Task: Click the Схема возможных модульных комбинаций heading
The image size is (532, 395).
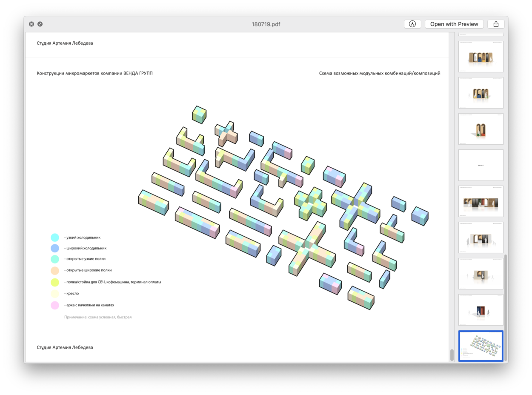Action: (380, 73)
